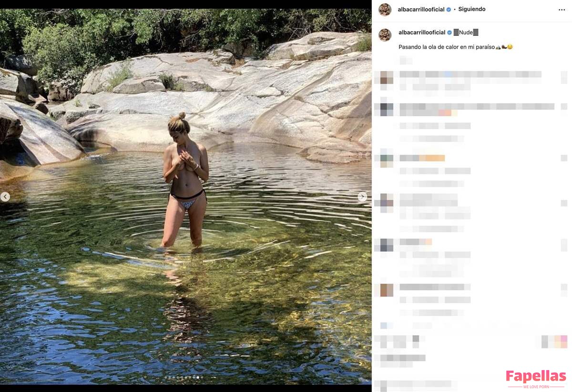Like the second comment using its heart
This screenshot has height=392, width=572.
[564, 106]
